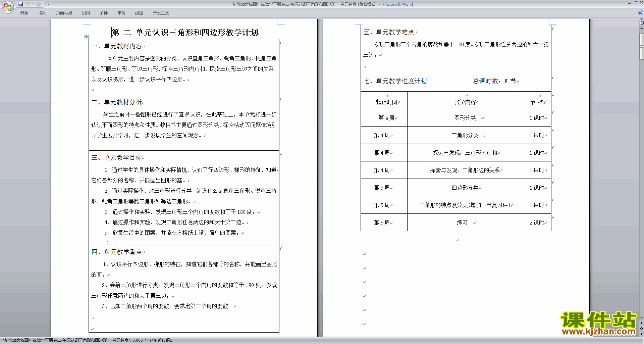This screenshot has height=344, width=644.
Task: Switch to the 页面布局 tab
Action: click(x=64, y=13)
